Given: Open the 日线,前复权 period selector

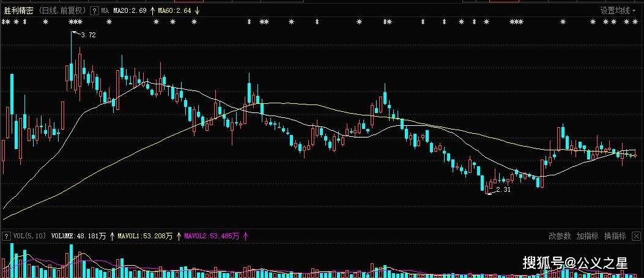Looking at the screenshot, I should pyautogui.click(x=62, y=11).
